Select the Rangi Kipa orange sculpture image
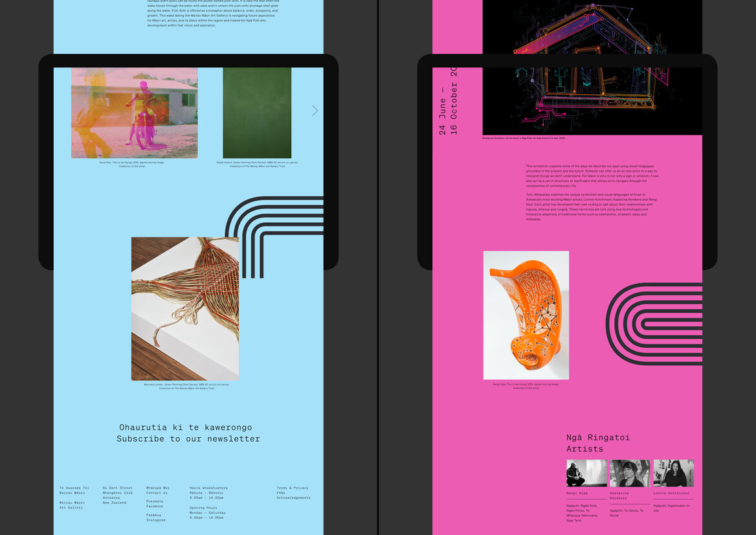The width and height of the screenshot is (756, 535). 526,315
